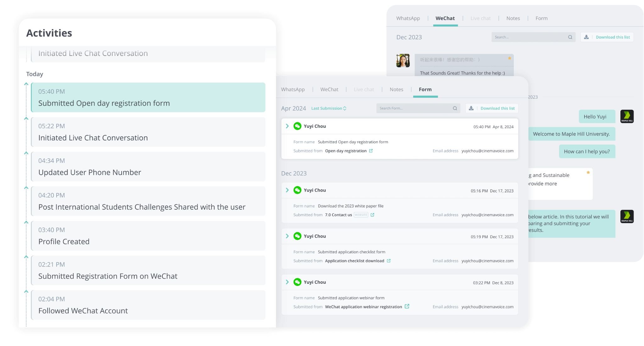Expand the Dec 17 application checklist submission

click(287, 236)
